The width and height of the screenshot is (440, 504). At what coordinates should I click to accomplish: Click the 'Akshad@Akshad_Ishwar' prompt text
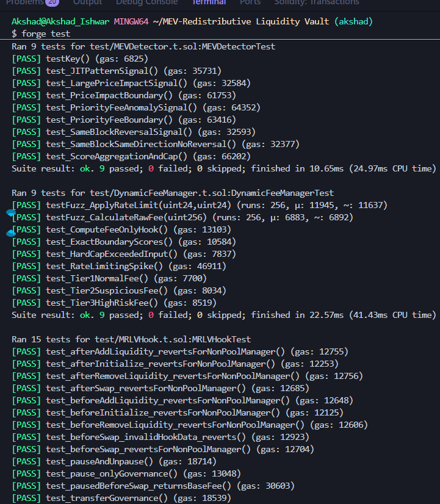pos(60,21)
